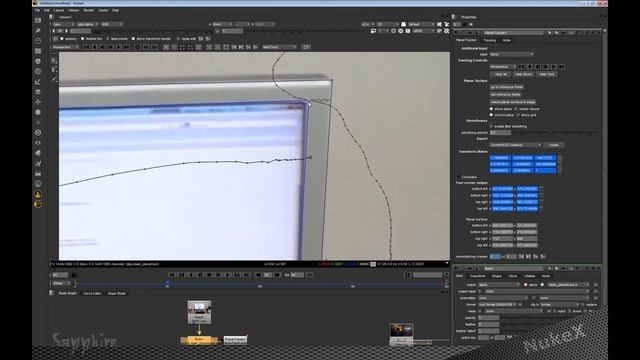
Task: Toggle show transform handle checkbox
Action: click(133, 39)
